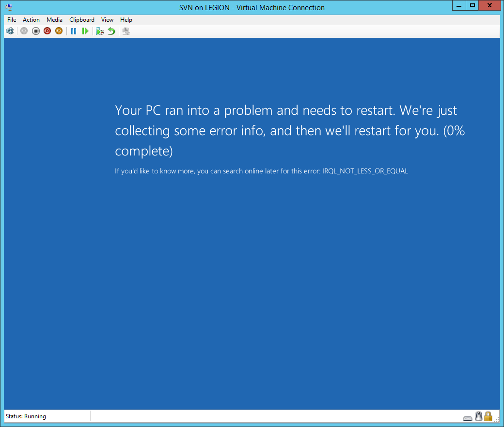Image resolution: width=504 pixels, height=427 pixels.
Task: Click the keyboard icon in the status bar
Action: (468, 417)
